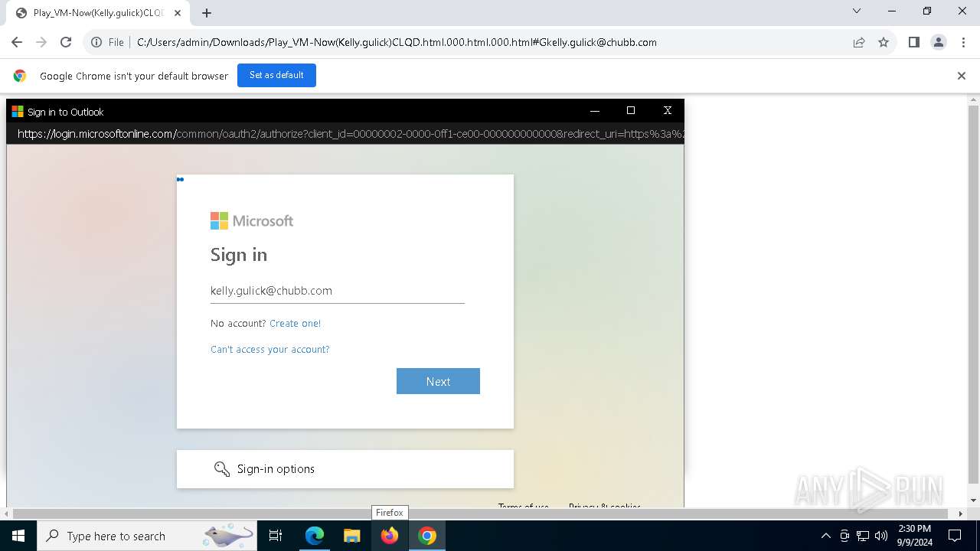
Task: Click the share page icon in address bar
Action: click(859, 42)
